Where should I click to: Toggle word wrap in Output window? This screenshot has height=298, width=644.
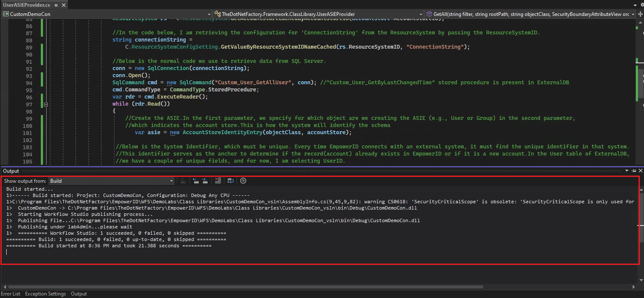(x=231, y=181)
